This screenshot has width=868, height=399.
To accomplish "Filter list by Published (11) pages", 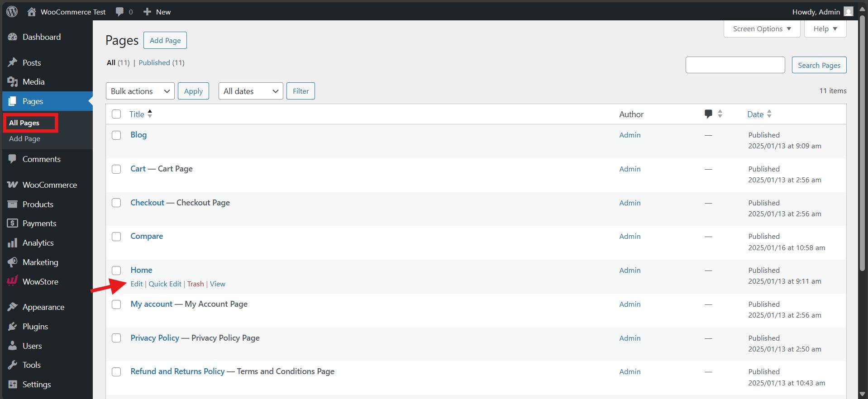I will pyautogui.click(x=162, y=63).
